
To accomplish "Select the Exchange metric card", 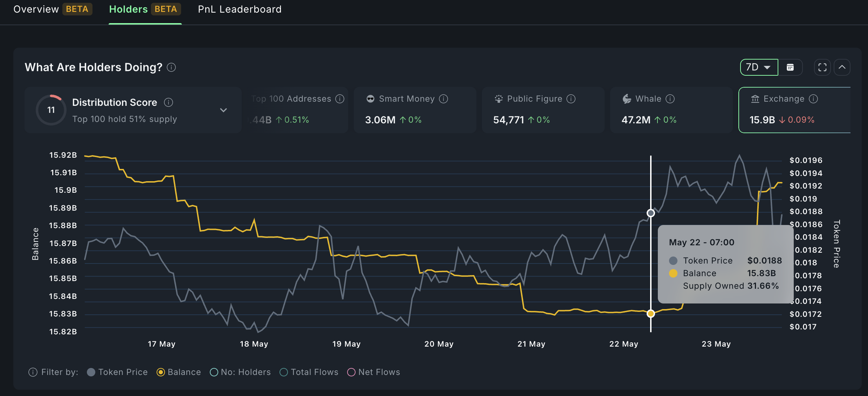I will [795, 110].
